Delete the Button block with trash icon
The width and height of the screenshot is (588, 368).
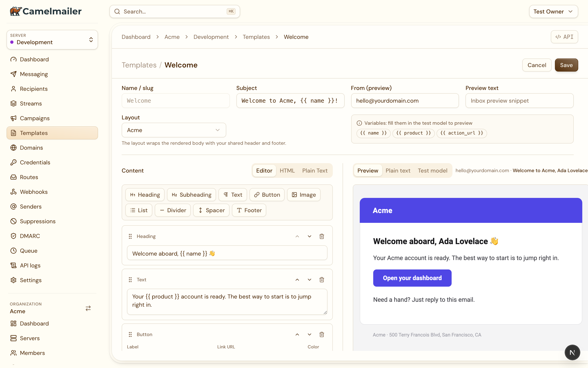point(322,334)
